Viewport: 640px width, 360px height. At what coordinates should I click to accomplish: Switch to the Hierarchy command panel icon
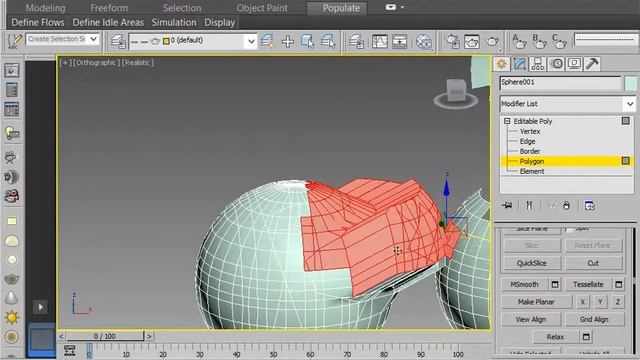point(538,64)
